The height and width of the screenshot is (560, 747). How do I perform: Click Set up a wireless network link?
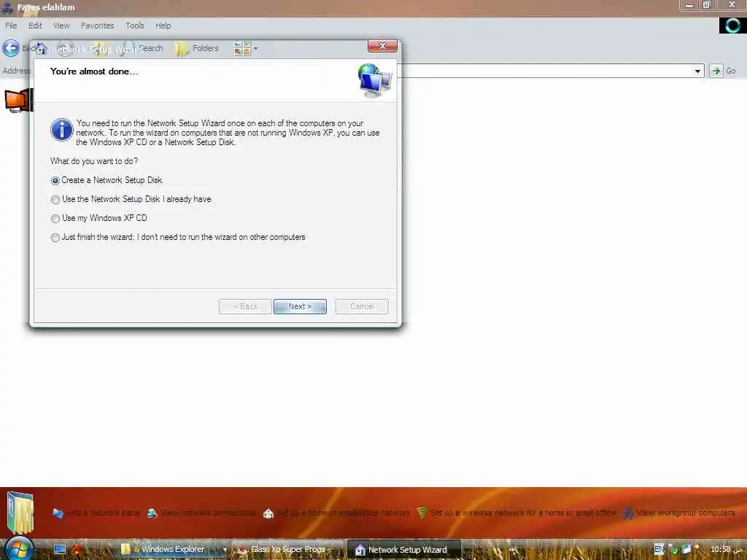coord(523,513)
